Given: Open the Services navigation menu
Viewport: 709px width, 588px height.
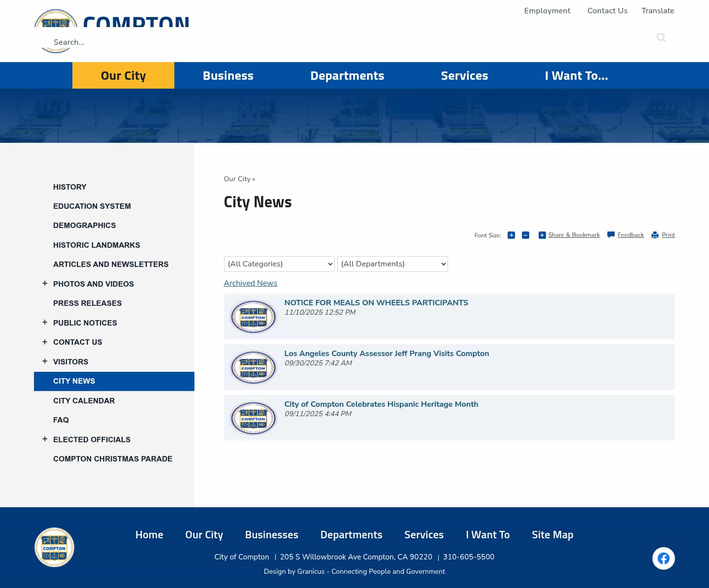Looking at the screenshot, I should point(464,75).
